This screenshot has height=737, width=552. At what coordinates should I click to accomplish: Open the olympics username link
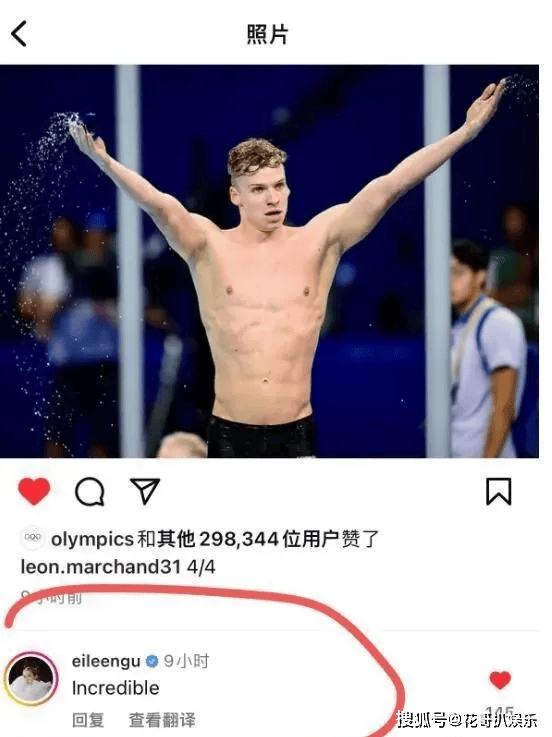coord(92,539)
